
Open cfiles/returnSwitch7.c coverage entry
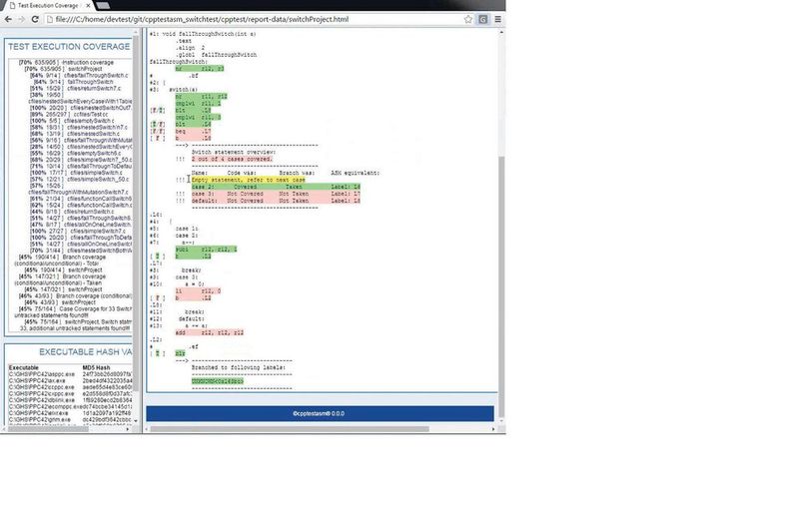pyautogui.click(x=76, y=88)
